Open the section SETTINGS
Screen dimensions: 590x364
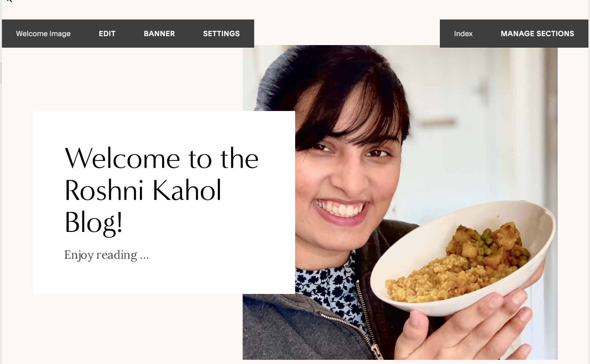click(221, 34)
